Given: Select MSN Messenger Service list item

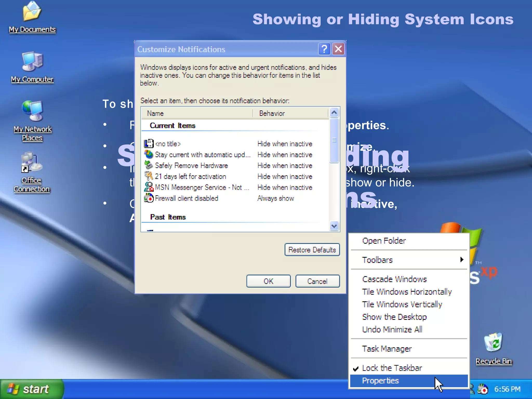Looking at the screenshot, I should (202, 187).
